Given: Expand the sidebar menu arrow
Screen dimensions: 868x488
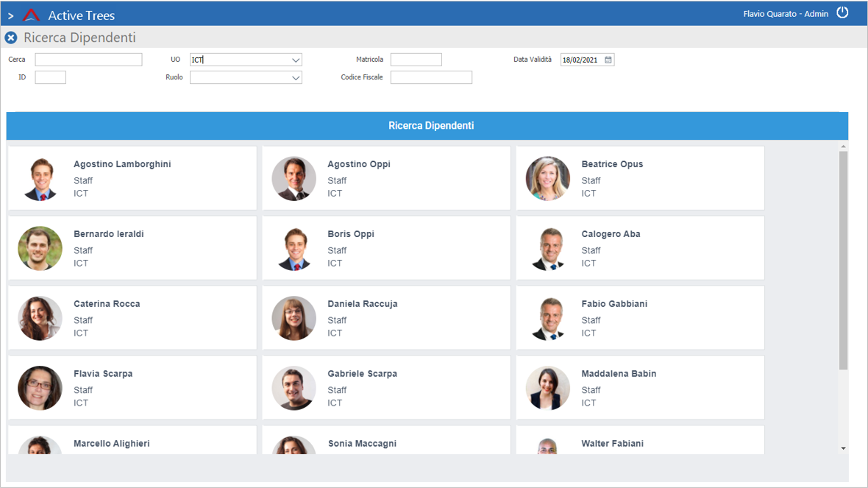Looking at the screenshot, I should click(x=10, y=16).
